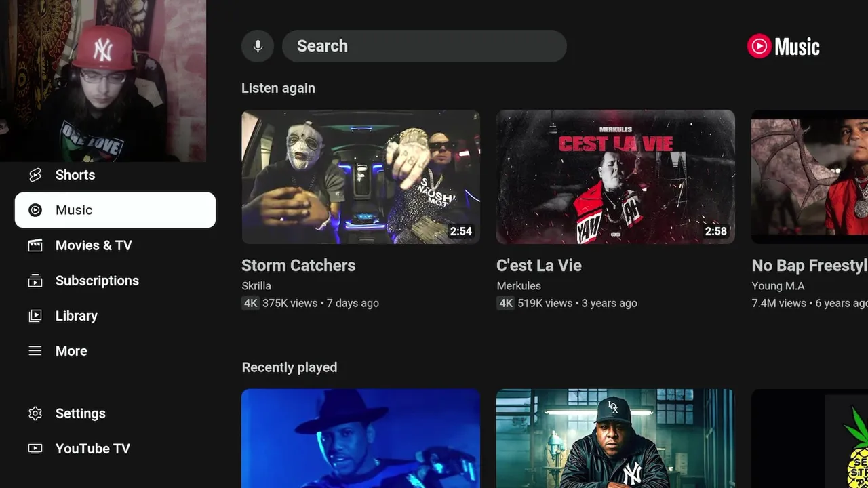The width and height of the screenshot is (868, 488).
Task: Click the Shorts icon in sidebar
Action: coord(35,175)
